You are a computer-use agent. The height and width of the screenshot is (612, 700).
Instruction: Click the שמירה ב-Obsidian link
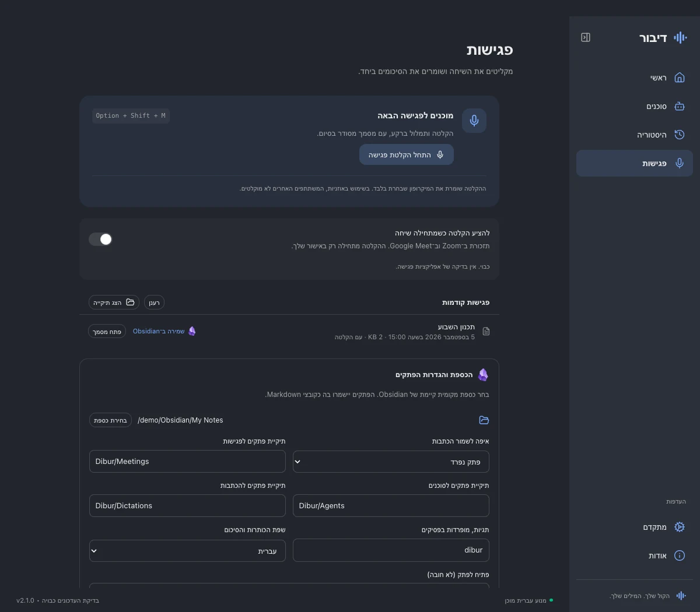[x=159, y=331]
